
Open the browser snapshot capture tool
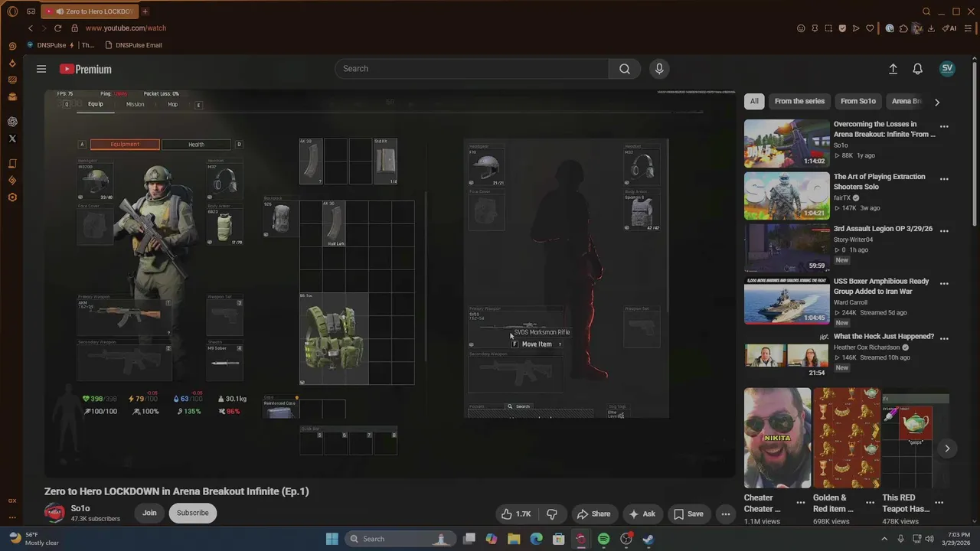point(828,28)
